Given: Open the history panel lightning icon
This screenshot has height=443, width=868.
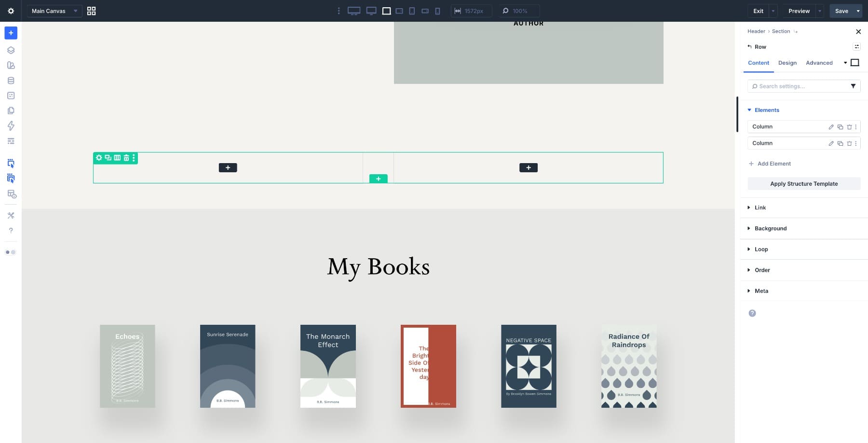Looking at the screenshot, I should point(11,126).
